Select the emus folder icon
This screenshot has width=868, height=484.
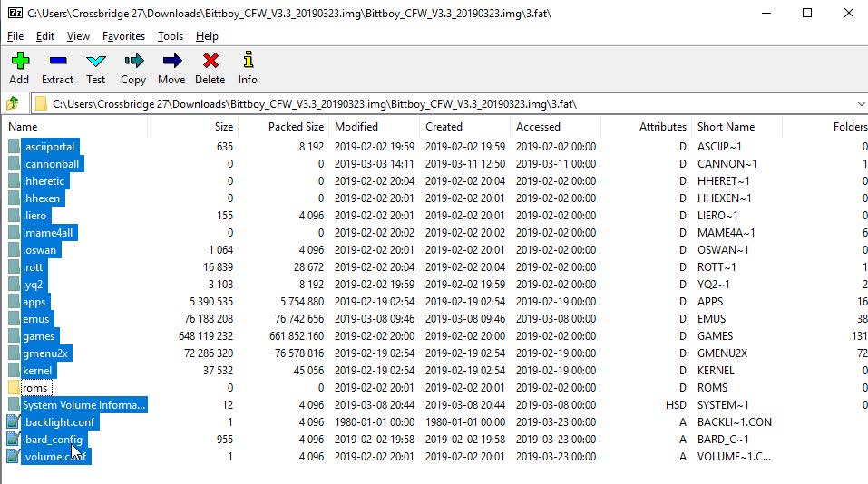point(14,319)
